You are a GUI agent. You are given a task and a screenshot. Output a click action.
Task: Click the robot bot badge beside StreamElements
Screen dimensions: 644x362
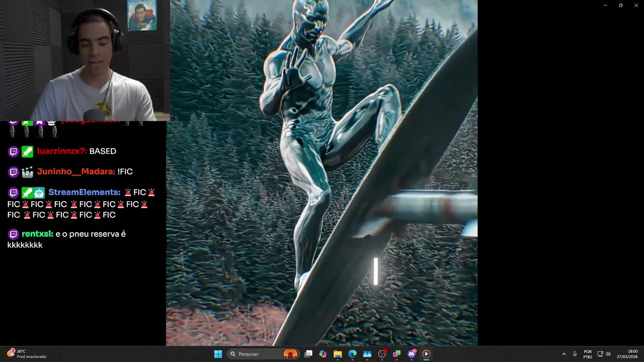point(39,193)
